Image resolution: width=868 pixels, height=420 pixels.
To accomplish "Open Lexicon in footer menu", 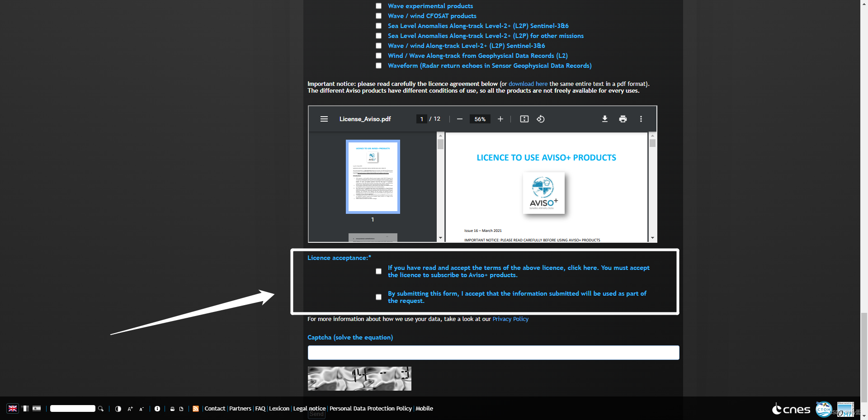I will coord(279,408).
